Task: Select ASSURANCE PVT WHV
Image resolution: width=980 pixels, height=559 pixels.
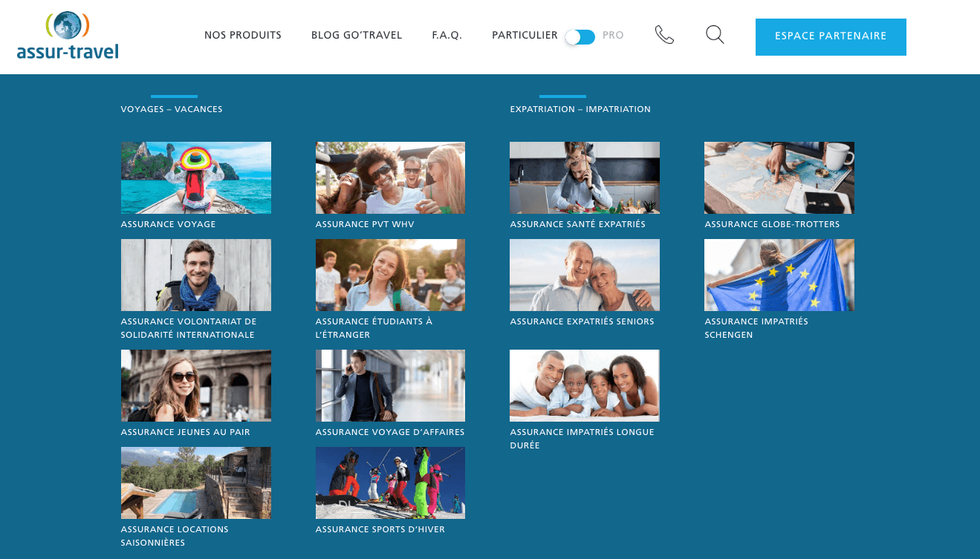Action: [363, 223]
